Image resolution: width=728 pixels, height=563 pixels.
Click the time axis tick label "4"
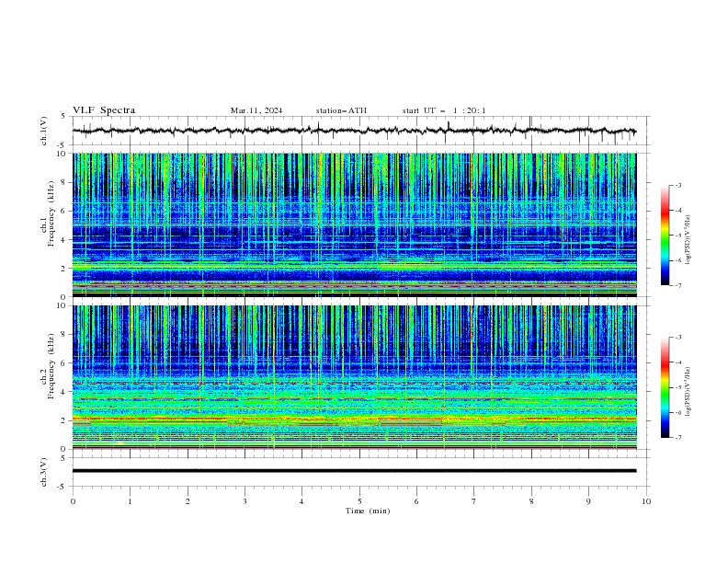coord(301,501)
